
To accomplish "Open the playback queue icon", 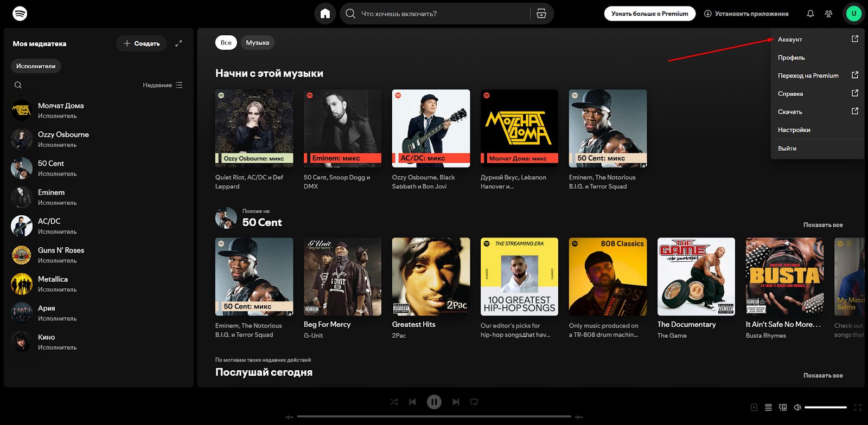I will 768,407.
